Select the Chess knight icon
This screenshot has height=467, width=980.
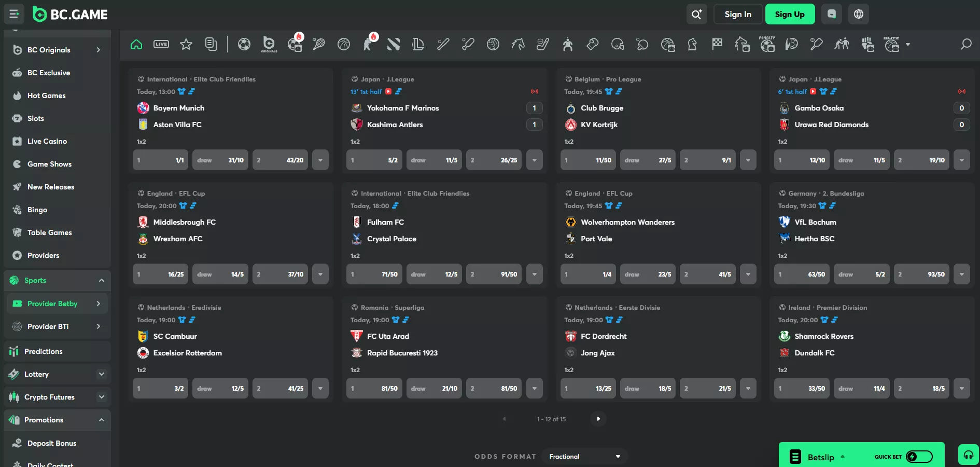pyautogui.click(x=692, y=45)
